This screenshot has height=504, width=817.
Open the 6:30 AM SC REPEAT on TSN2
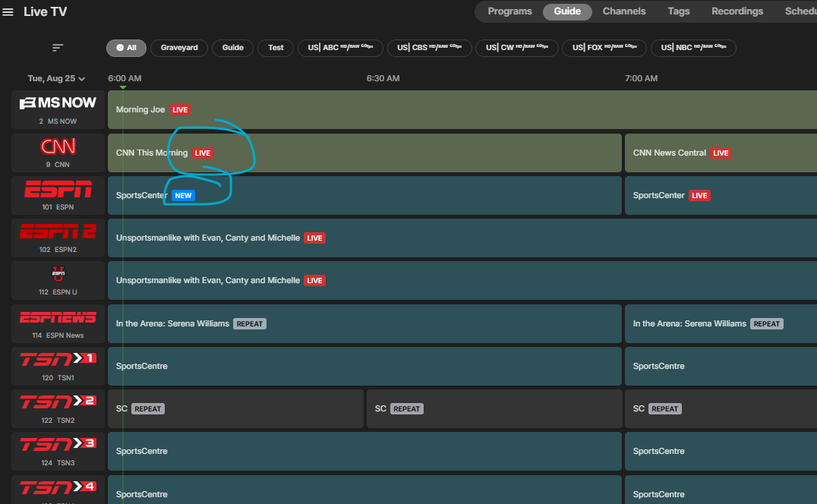tap(494, 408)
